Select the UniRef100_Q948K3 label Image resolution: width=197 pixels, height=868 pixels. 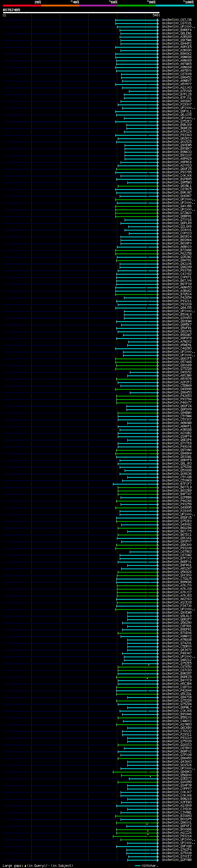tap(177, 772)
